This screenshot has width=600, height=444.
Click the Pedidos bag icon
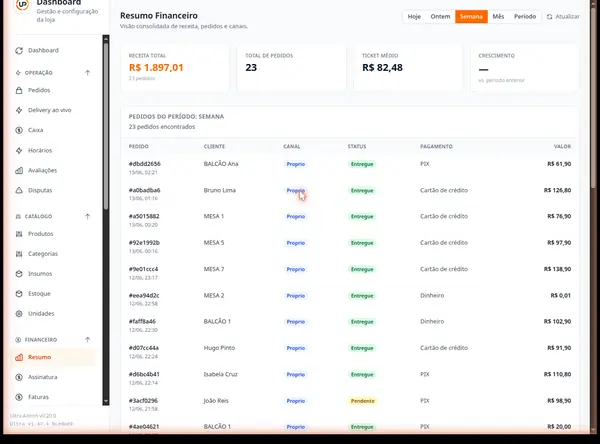point(19,90)
